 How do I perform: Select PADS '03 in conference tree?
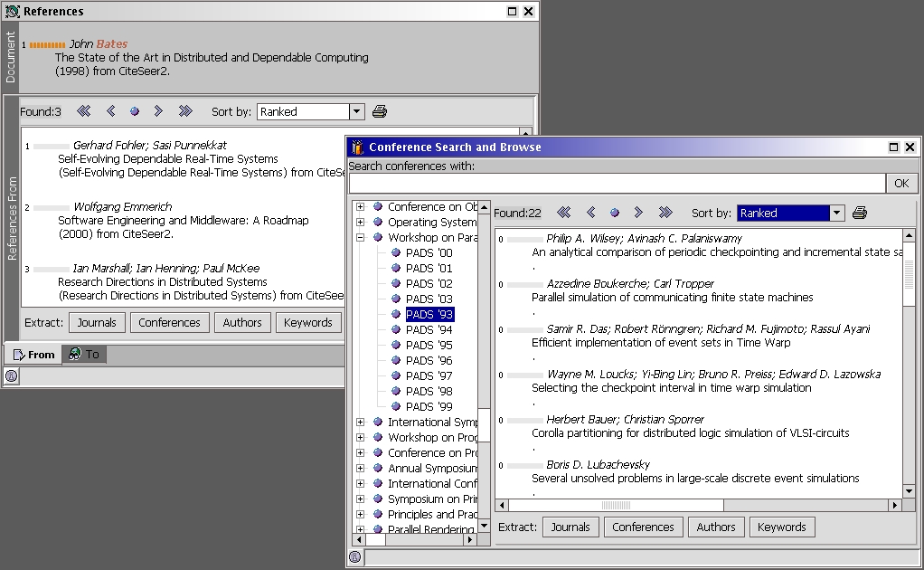(429, 299)
